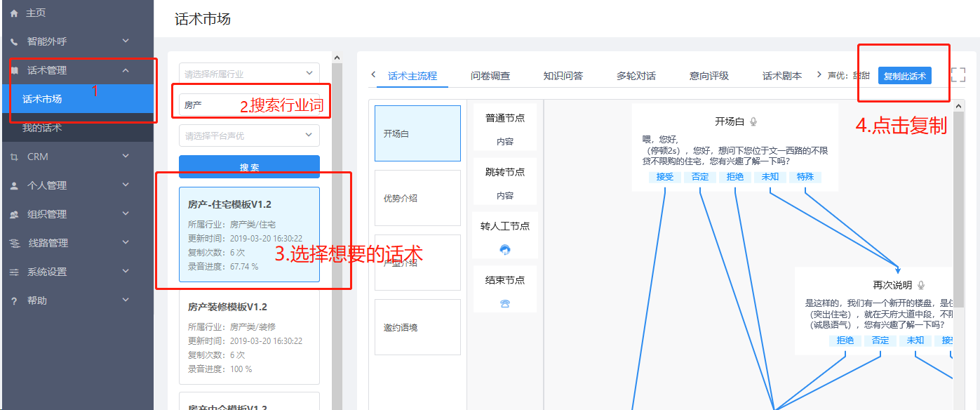980x410 pixels.
Task: Click the 接受 branch tag under 开场白
Action: click(665, 177)
